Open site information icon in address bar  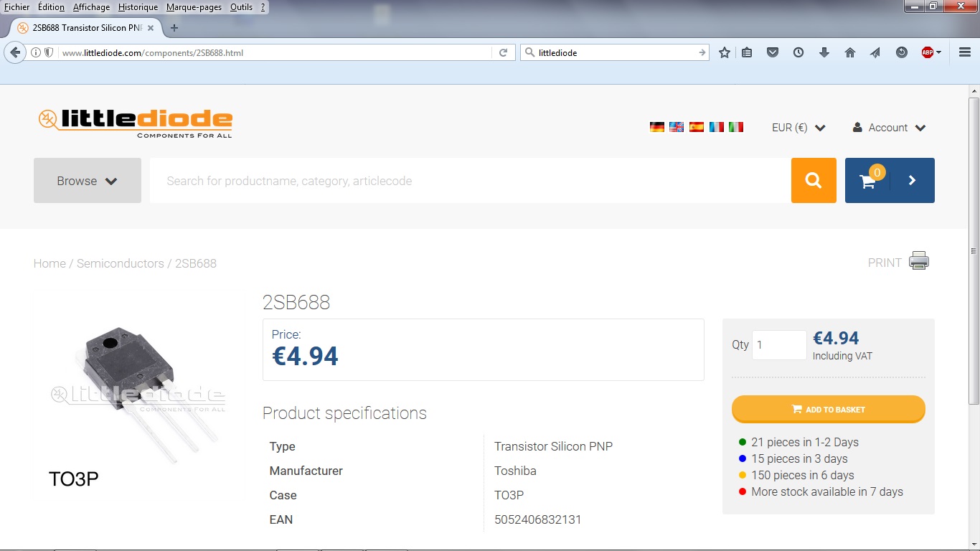point(35,52)
